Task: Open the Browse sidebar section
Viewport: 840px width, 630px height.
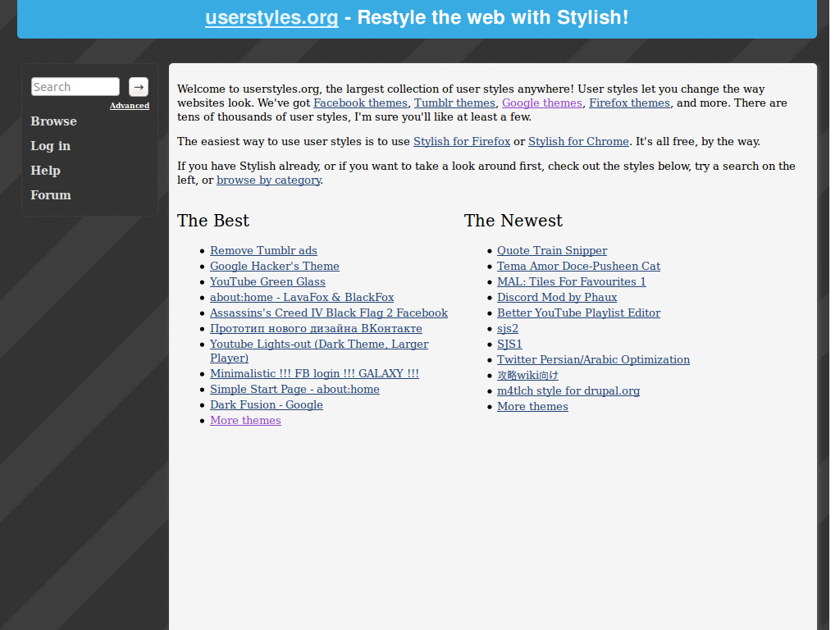Action: coord(53,121)
